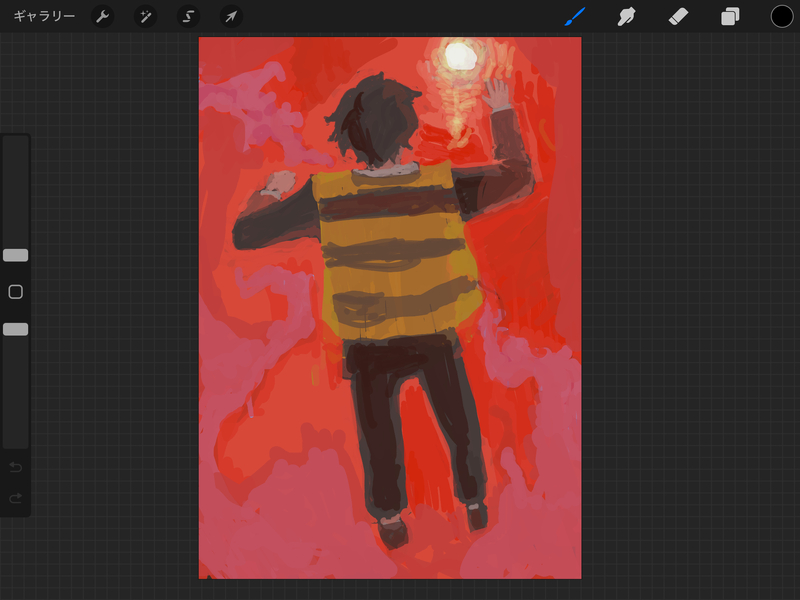The width and height of the screenshot is (800, 600).
Task: Select the Smudge tool
Action: [627, 16]
